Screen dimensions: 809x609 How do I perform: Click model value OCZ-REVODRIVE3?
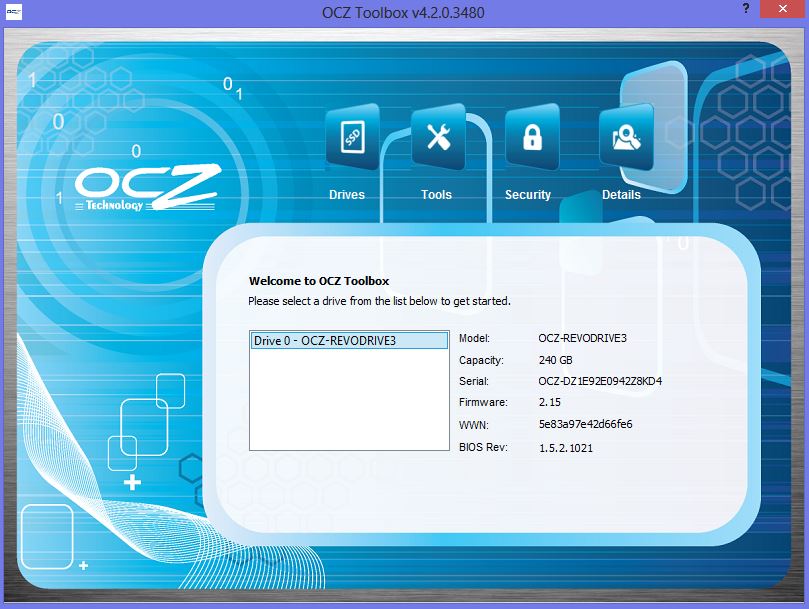pyautogui.click(x=583, y=338)
